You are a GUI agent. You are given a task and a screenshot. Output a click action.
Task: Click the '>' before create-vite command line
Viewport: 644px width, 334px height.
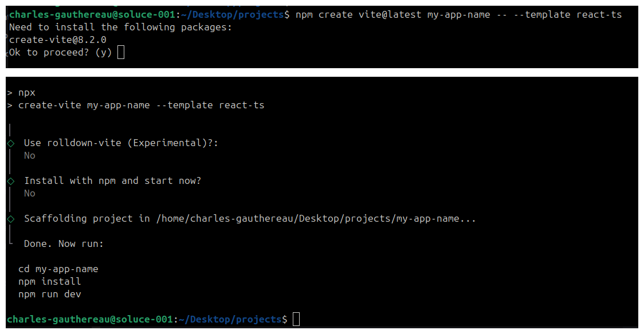[10, 105]
